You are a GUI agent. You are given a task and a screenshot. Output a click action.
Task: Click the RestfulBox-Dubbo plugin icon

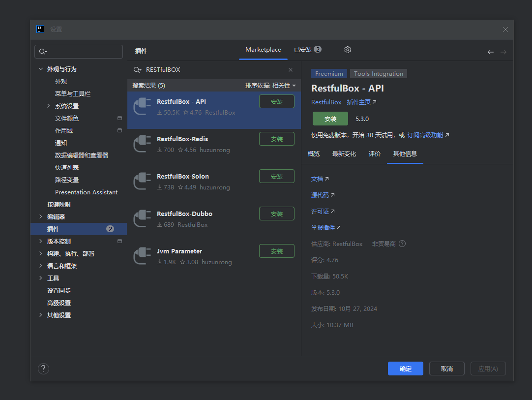point(142,218)
